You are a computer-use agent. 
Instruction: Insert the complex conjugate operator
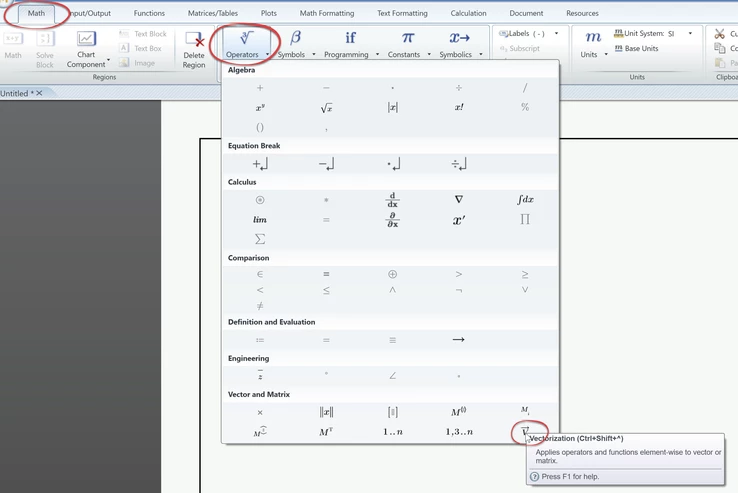(x=260, y=375)
